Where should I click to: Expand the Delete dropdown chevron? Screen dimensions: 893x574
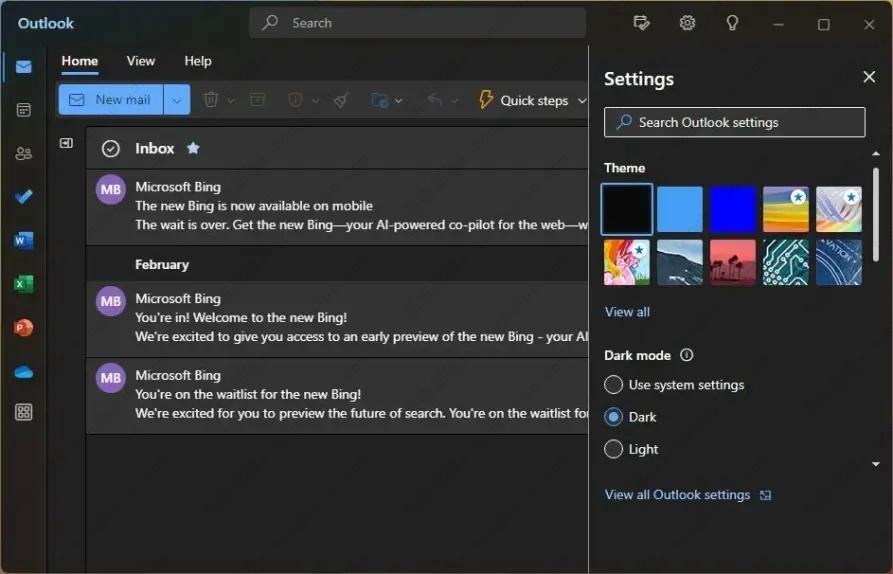point(231,101)
